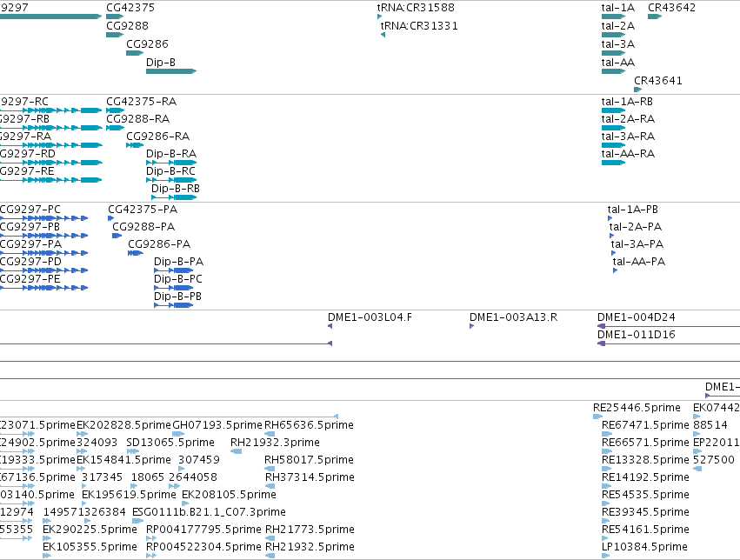Select the Dip-B-RC transcript label
740x560 pixels.
click(x=170, y=171)
